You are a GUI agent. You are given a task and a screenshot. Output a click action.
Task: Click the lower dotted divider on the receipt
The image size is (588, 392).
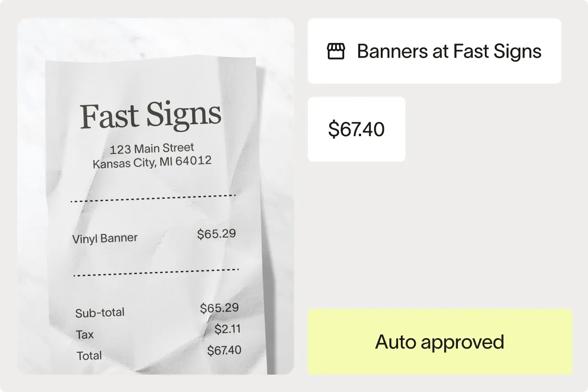tap(156, 273)
